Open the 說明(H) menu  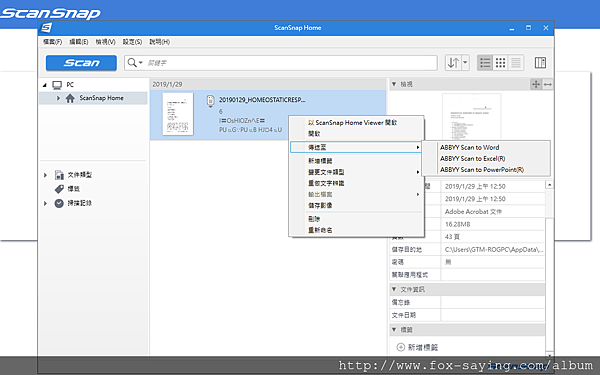pyautogui.click(x=160, y=42)
